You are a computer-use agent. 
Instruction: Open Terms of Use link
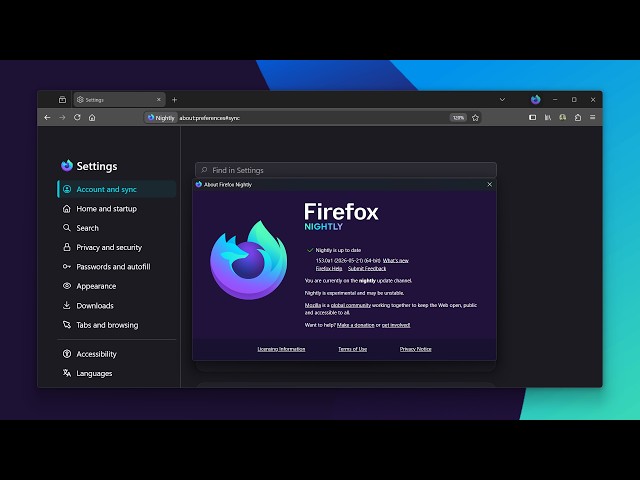click(353, 349)
